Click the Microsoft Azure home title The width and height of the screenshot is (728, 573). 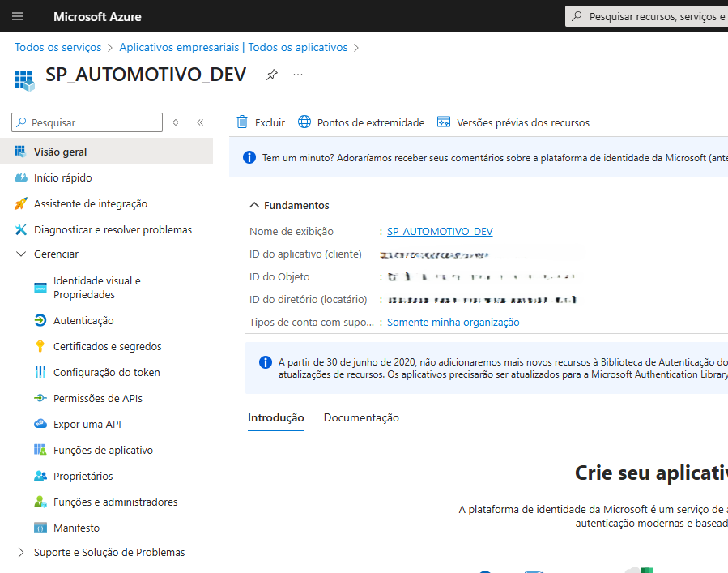(97, 17)
